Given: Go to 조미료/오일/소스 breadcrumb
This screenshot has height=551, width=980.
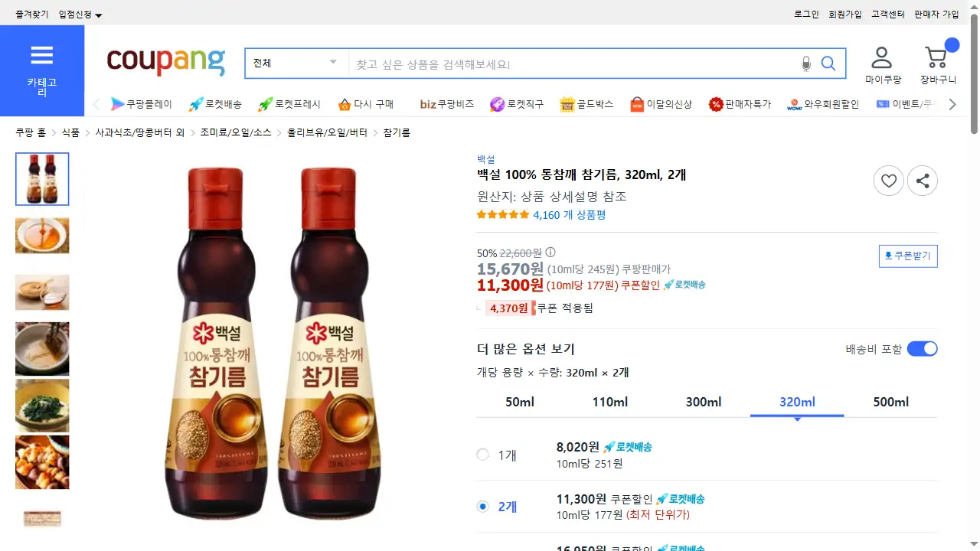Looking at the screenshot, I should pyautogui.click(x=236, y=132).
